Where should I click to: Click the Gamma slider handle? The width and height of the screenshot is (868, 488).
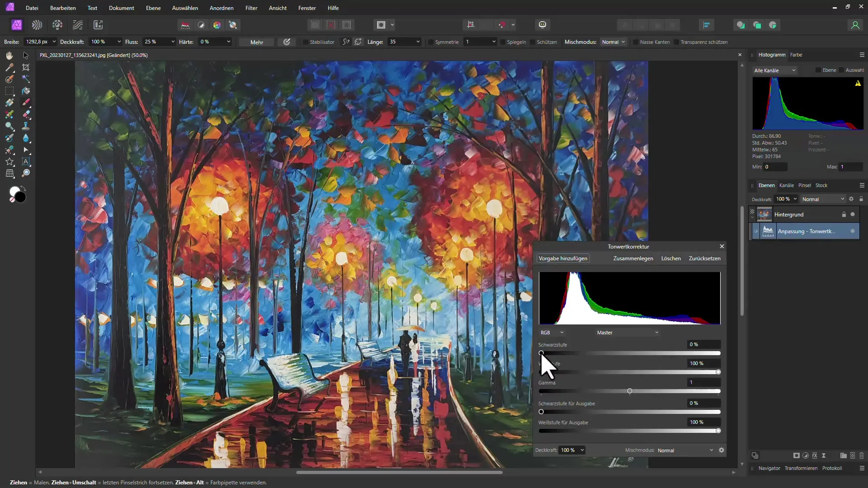click(630, 391)
